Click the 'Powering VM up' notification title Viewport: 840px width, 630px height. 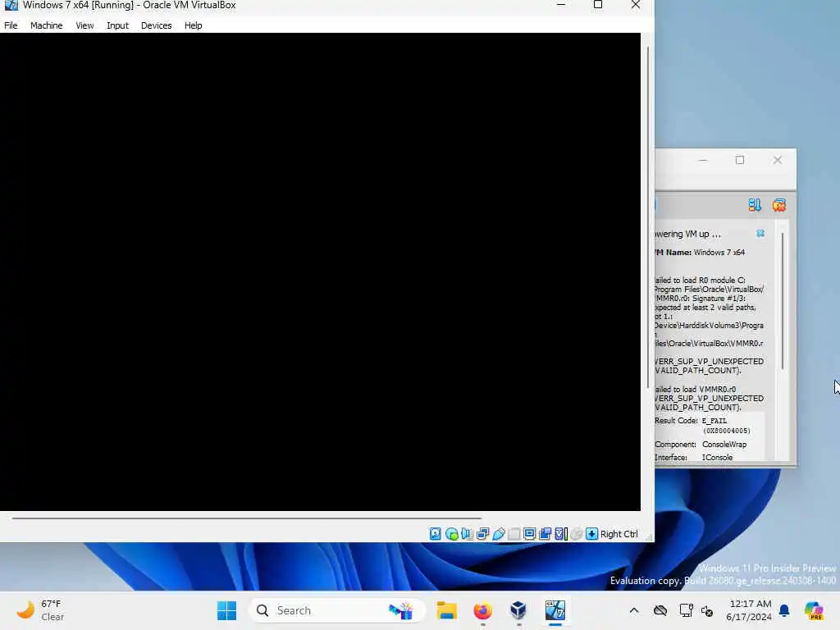[688, 234]
